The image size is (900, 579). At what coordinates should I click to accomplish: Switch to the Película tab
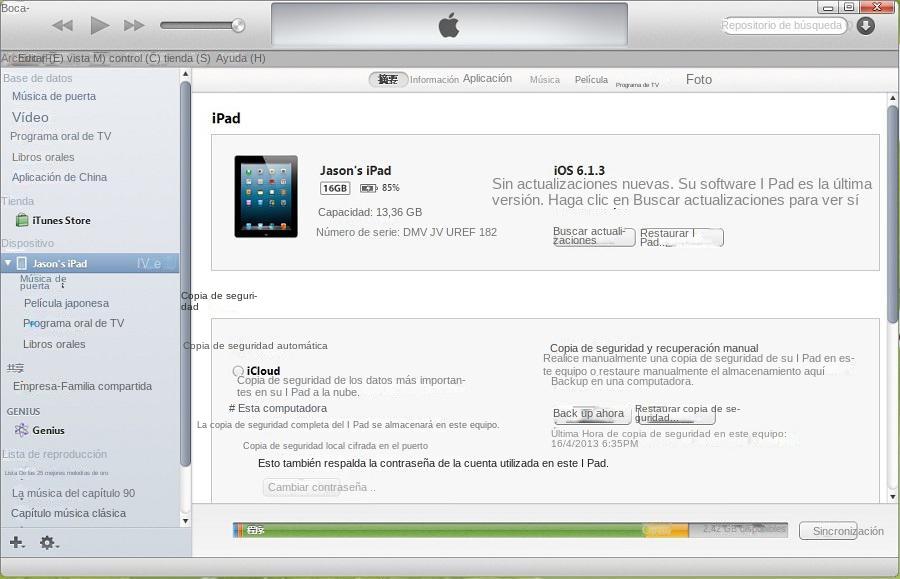pyautogui.click(x=591, y=80)
